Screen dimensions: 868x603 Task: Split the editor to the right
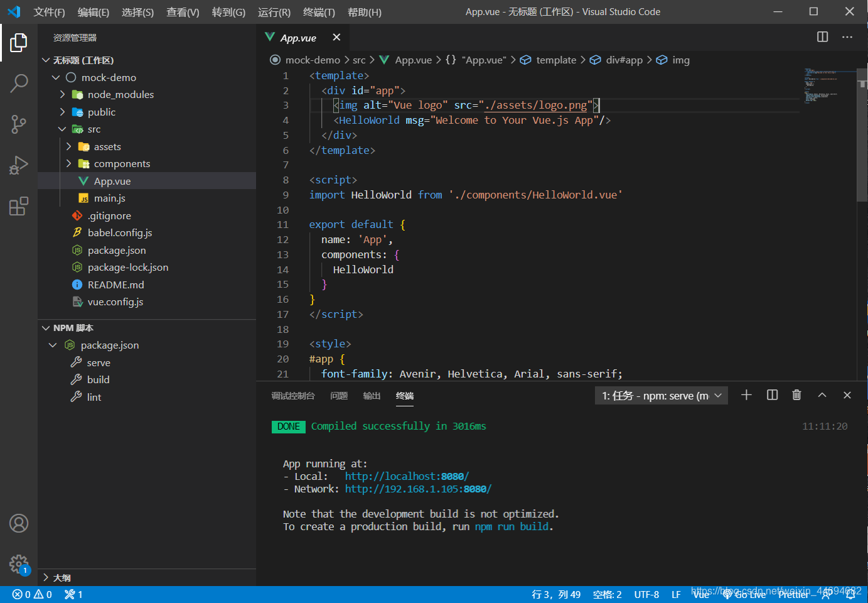tap(822, 37)
